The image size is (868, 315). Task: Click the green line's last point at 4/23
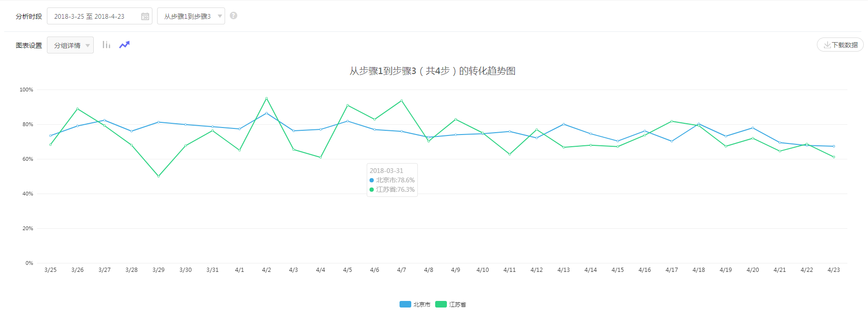pyautogui.click(x=834, y=157)
